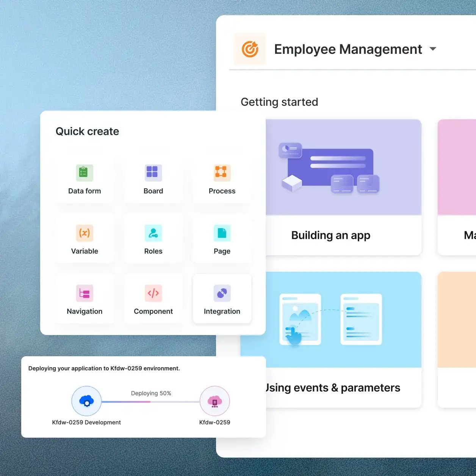Viewport: 476px width, 476px height.
Task: Click the peach-colored getting-started card
Action: (x=457, y=340)
